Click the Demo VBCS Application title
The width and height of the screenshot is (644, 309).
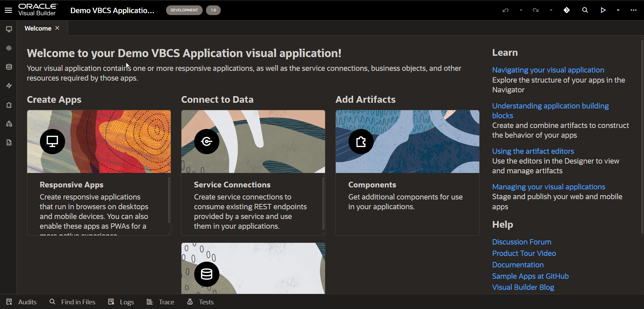(x=112, y=10)
